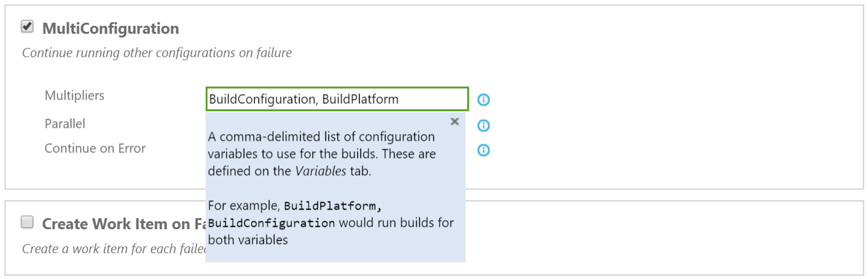Image resolution: width=868 pixels, height=279 pixels.
Task: Click the Create Work Item heading text
Action: coord(123,224)
